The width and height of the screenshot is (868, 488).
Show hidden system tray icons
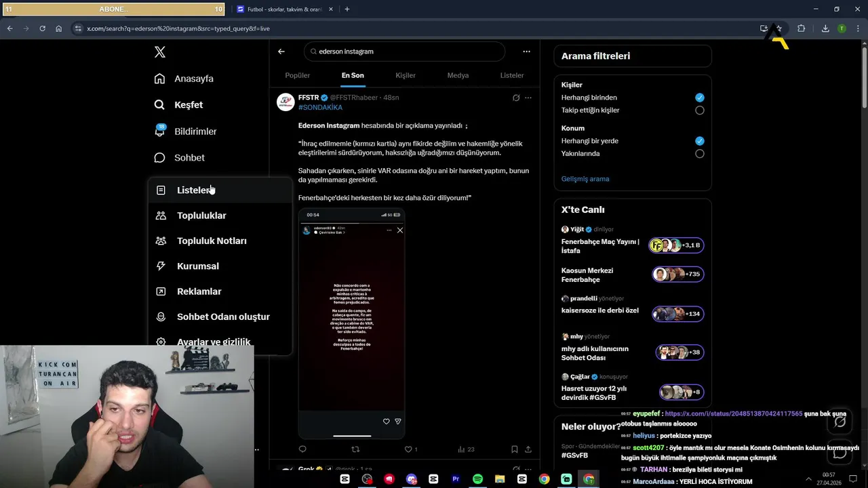[x=808, y=479]
